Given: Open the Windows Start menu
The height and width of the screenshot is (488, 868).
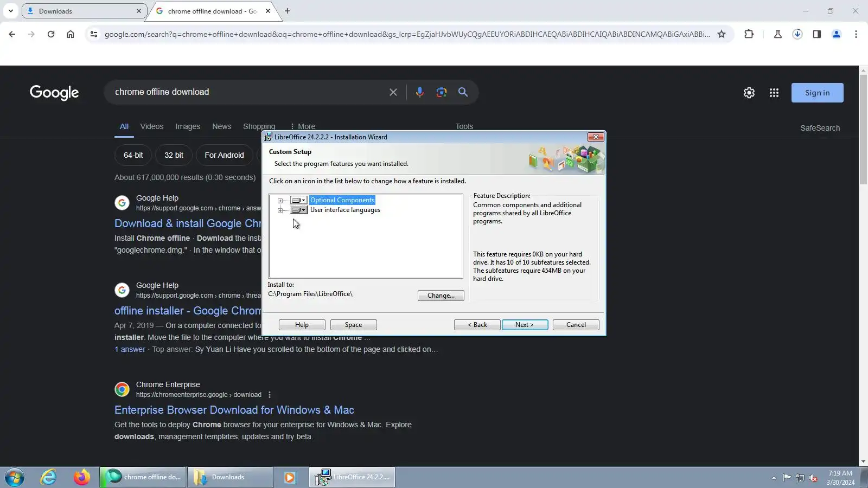Looking at the screenshot, I should (x=15, y=478).
